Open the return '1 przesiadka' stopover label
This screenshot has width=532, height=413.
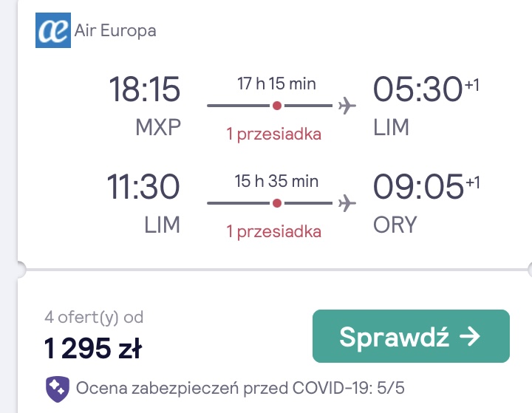point(274,232)
